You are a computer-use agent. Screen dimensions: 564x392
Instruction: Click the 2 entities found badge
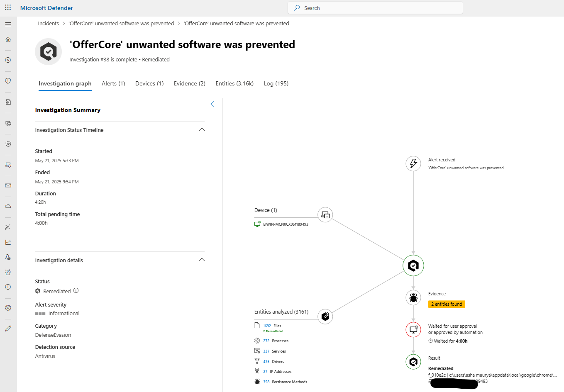447,304
